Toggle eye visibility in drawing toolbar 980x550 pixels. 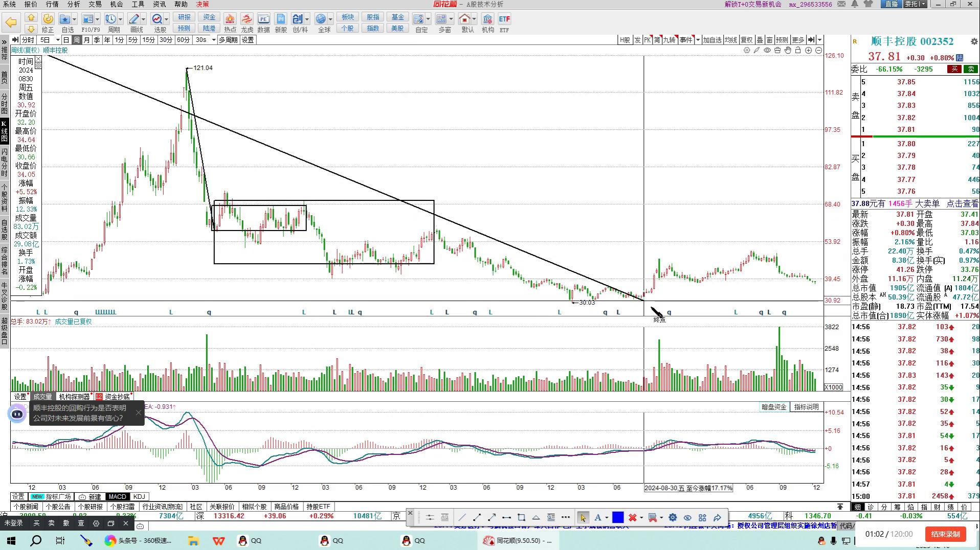[687, 517]
